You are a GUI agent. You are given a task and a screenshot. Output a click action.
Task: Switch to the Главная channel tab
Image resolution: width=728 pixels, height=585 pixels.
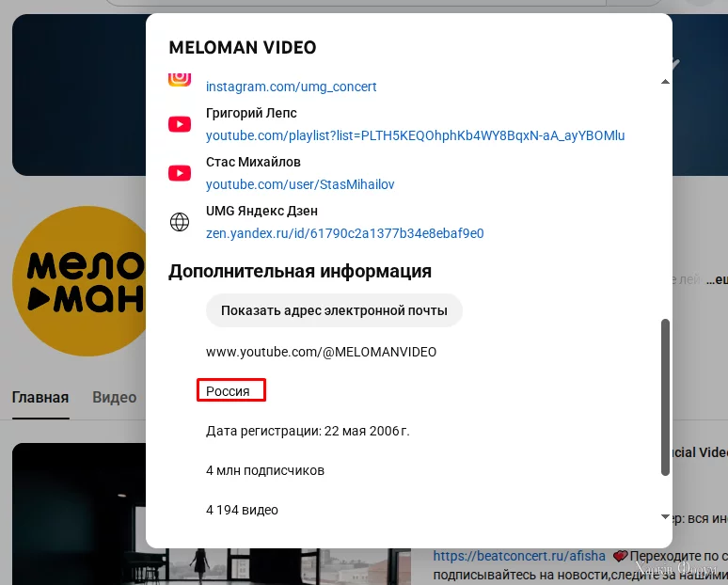(x=40, y=398)
